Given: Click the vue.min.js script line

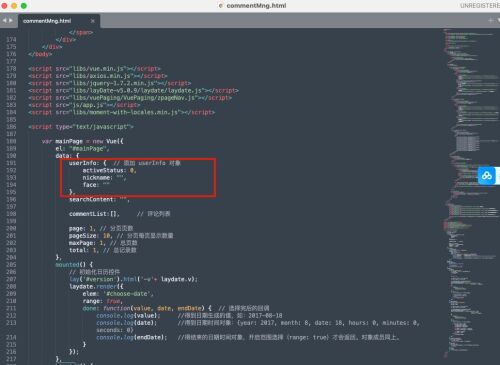Looking at the screenshot, I should (x=94, y=69).
